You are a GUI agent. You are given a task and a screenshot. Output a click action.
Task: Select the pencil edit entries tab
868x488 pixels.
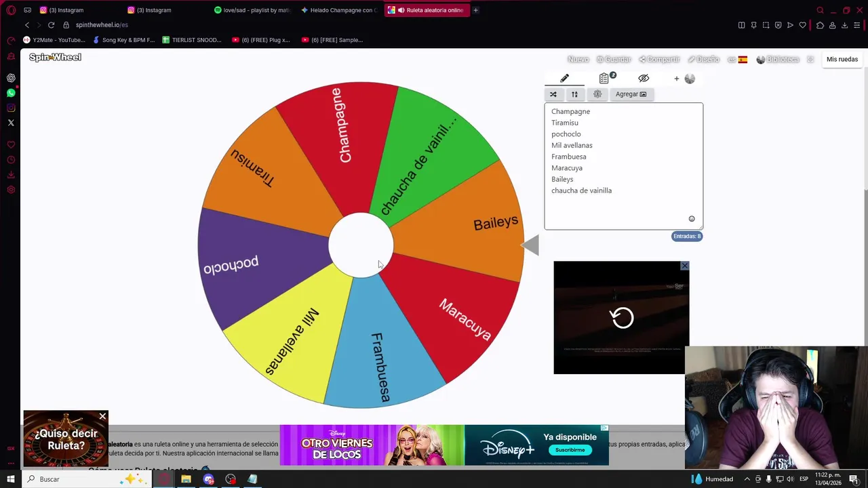[x=564, y=79]
